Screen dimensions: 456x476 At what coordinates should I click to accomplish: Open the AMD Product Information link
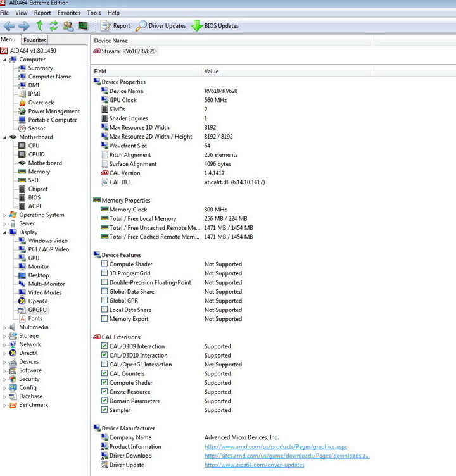point(275,446)
